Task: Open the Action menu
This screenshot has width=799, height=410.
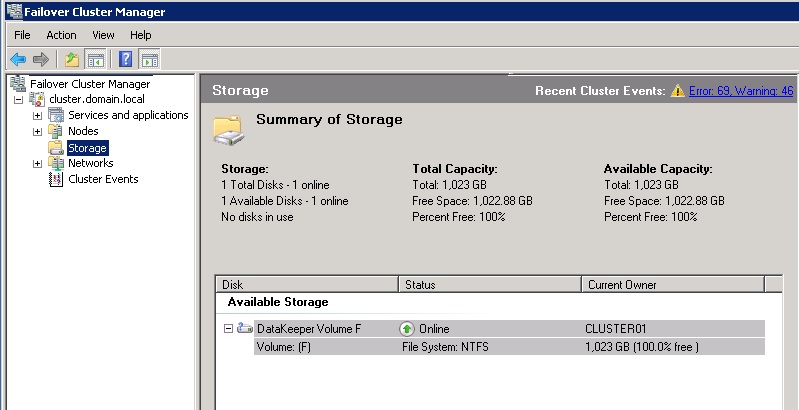Action: [x=61, y=35]
